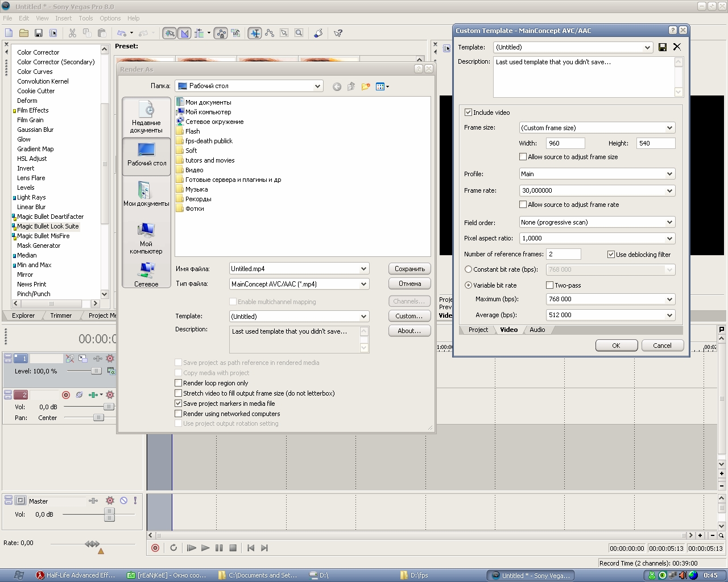Open the Insert menu
The width and height of the screenshot is (728, 582).
(63, 18)
